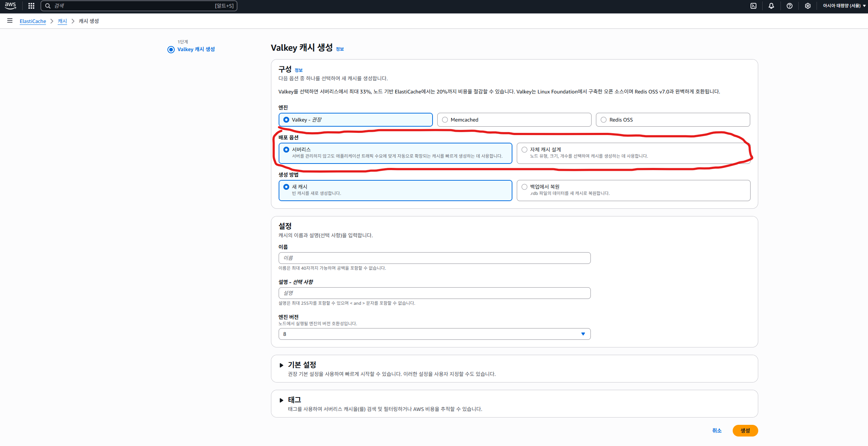Click the orange 생성 button
The width and height of the screenshot is (868, 446).
click(745, 431)
